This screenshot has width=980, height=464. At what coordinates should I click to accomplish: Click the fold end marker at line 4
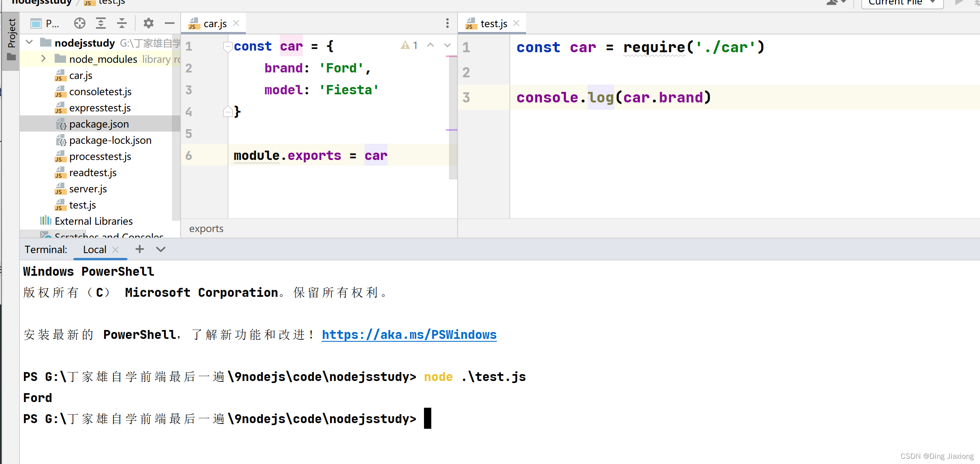(x=227, y=112)
